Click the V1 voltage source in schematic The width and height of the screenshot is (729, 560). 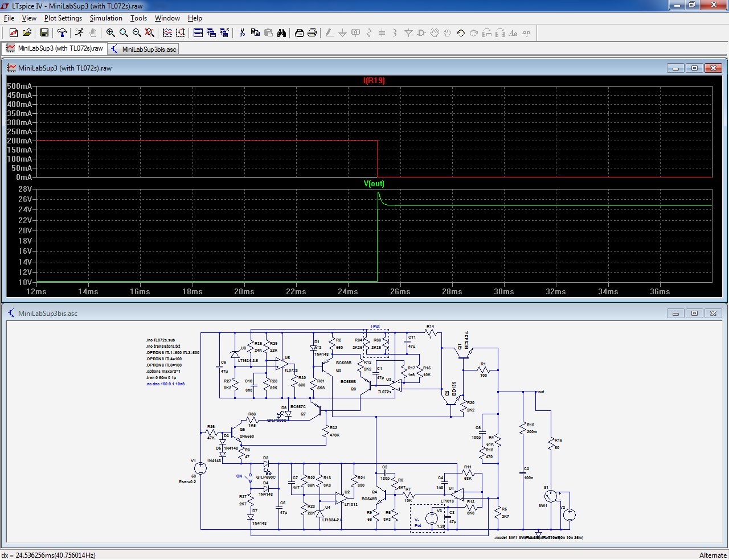200,468
